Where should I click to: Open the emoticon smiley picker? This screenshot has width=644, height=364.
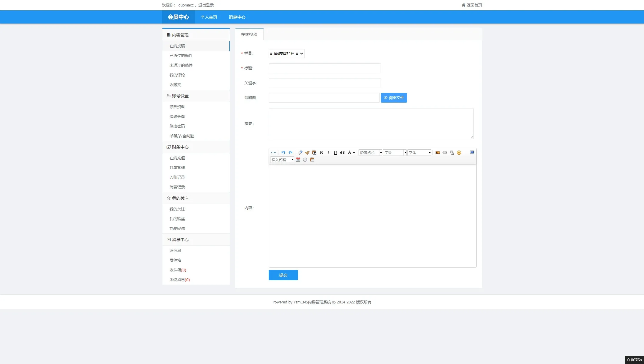[459, 153]
